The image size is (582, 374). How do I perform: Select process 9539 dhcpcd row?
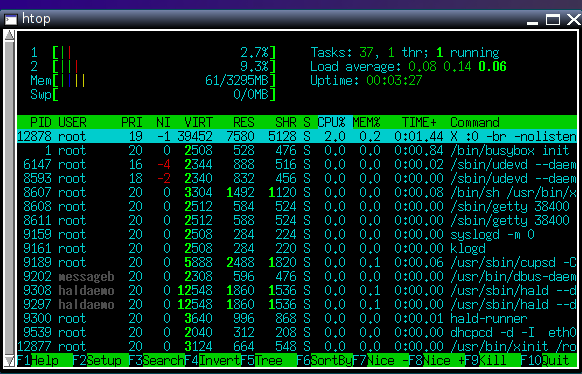[x=297, y=332]
